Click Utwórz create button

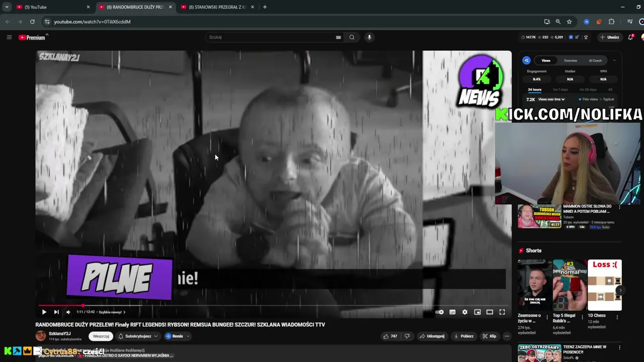click(x=609, y=37)
